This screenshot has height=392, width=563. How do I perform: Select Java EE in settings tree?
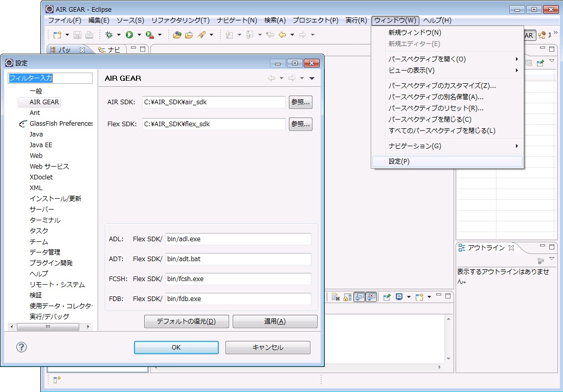click(41, 145)
